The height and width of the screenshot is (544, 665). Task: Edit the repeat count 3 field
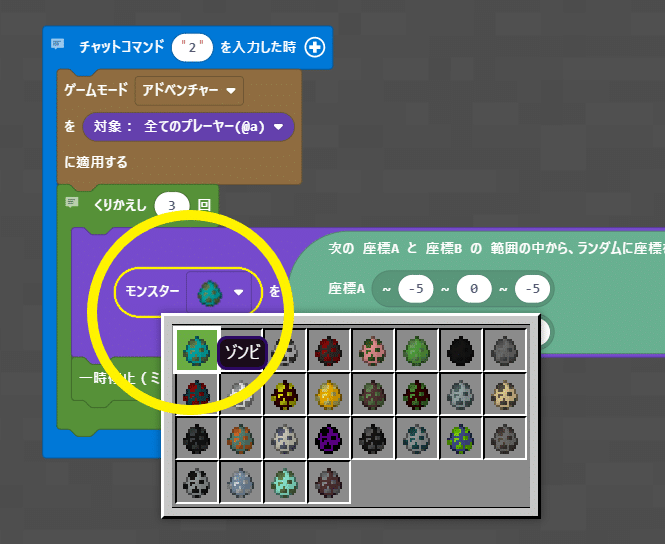172,205
